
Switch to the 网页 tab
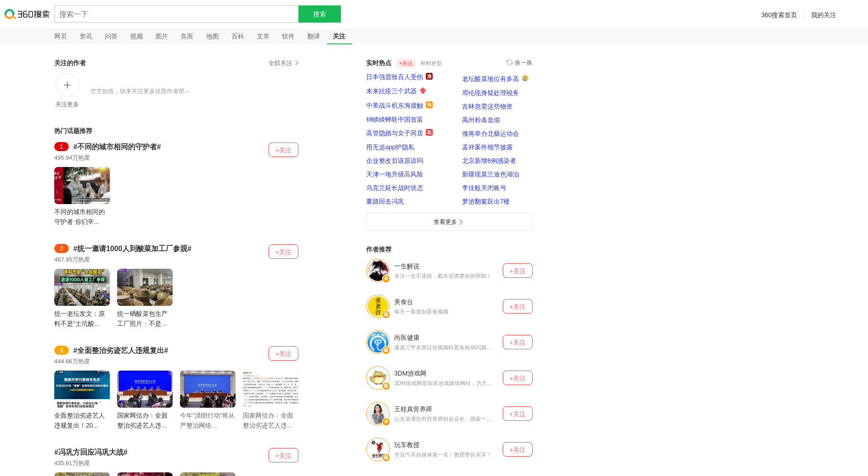(61, 36)
